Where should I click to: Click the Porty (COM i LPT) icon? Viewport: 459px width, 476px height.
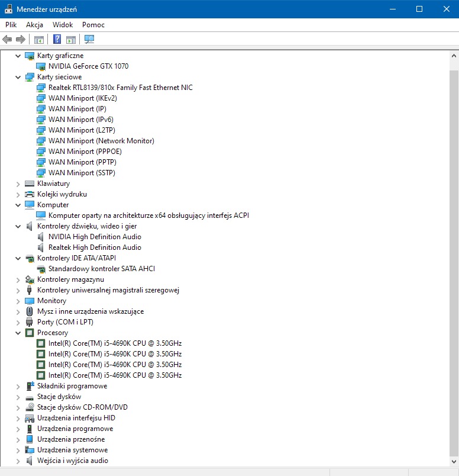tap(30, 322)
